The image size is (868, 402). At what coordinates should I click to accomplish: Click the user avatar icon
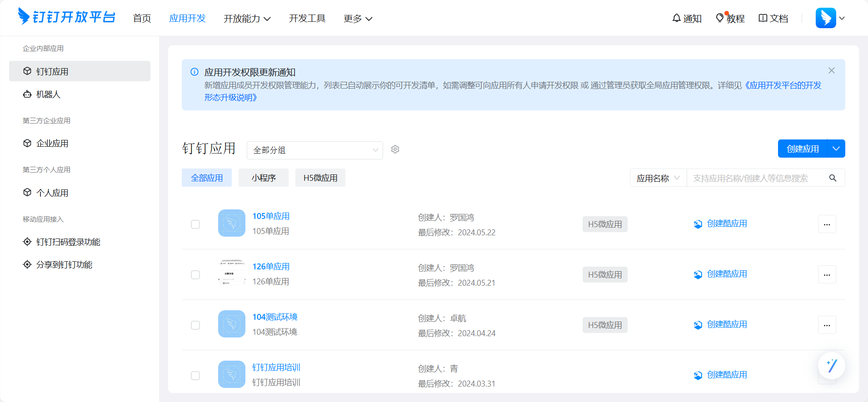point(826,18)
